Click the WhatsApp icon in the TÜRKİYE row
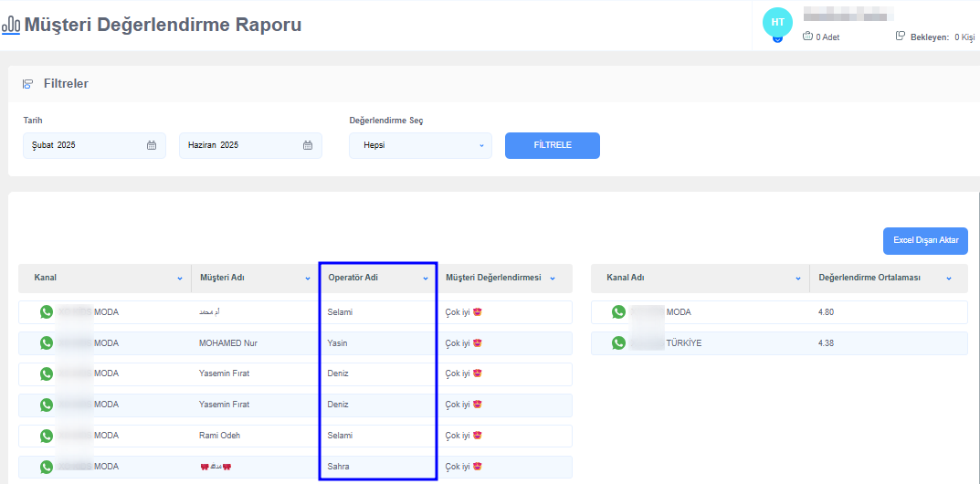The image size is (980, 484). 618,342
